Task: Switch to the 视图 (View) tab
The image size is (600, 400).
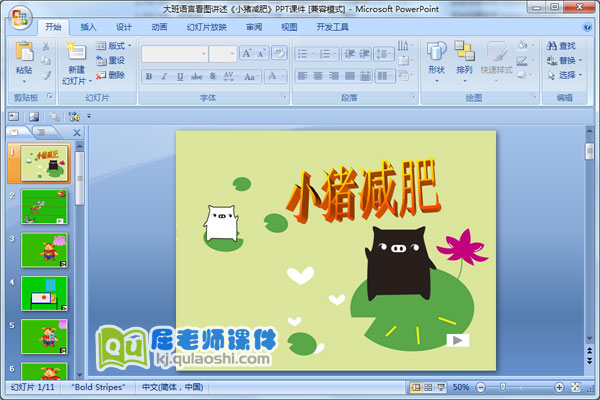Action: click(x=289, y=27)
